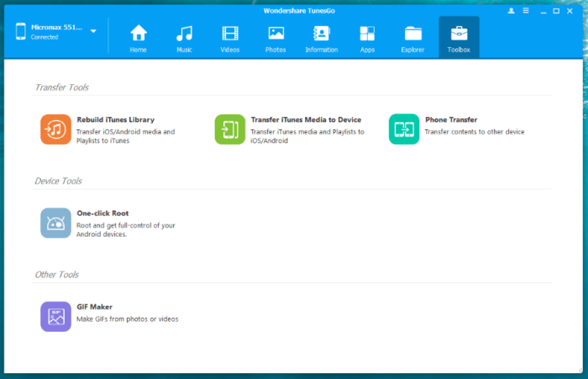Viewport: 588px width, 379px height.
Task: Click the Rebuild iTunes Library orange icon
Action: tap(56, 129)
